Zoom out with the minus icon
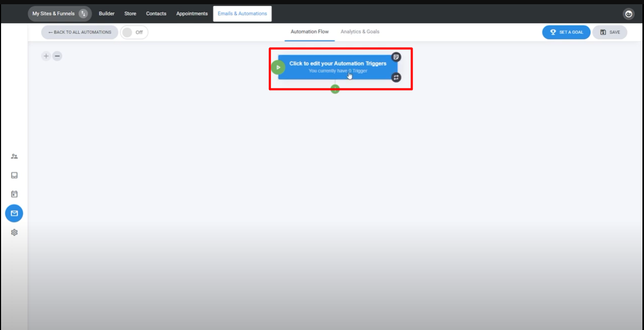Viewport: 644px width, 330px height. (x=57, y=56)
